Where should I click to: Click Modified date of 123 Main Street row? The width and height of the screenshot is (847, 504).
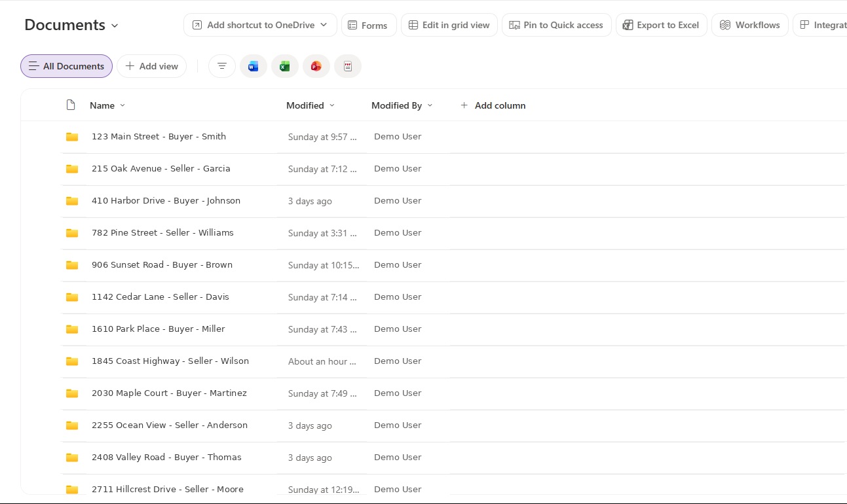pos(322,137)
